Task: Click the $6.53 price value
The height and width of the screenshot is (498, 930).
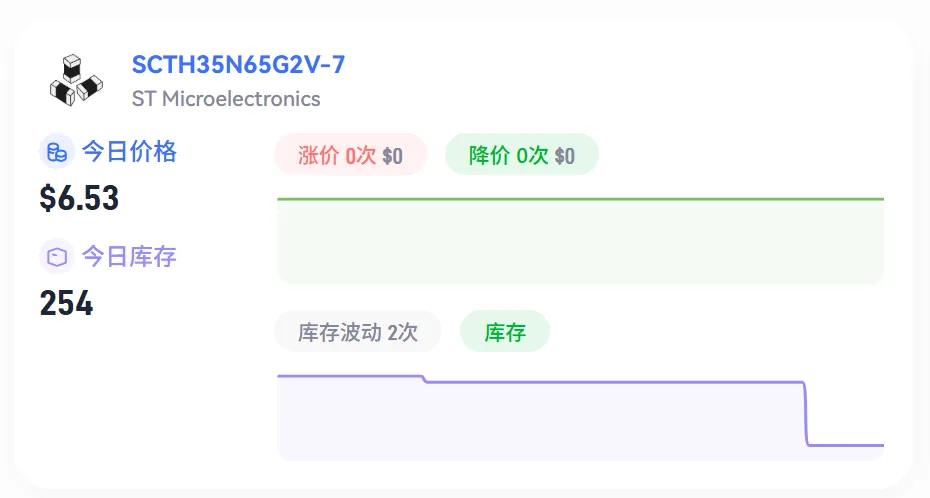Action: coord(79,198)
